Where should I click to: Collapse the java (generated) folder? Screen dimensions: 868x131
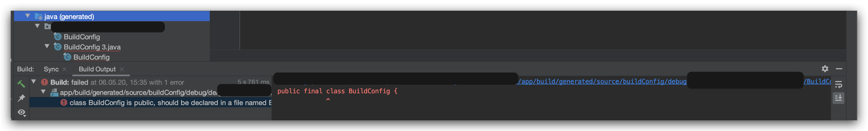point(28,16)
